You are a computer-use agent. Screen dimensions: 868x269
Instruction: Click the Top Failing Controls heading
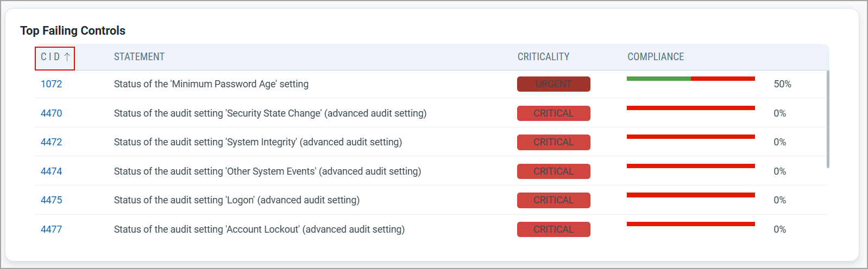click(x=73, y=31)
